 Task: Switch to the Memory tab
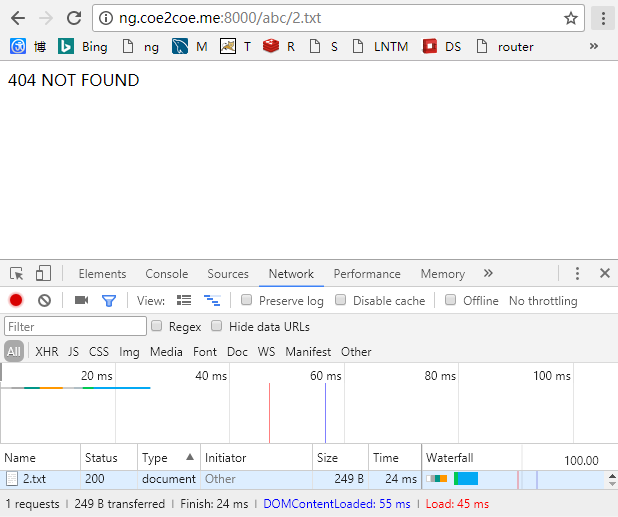click(443, 273)
